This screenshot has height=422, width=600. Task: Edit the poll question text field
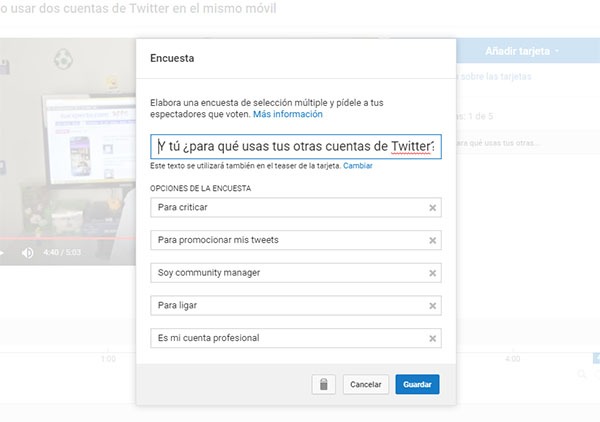coord(295,146)
